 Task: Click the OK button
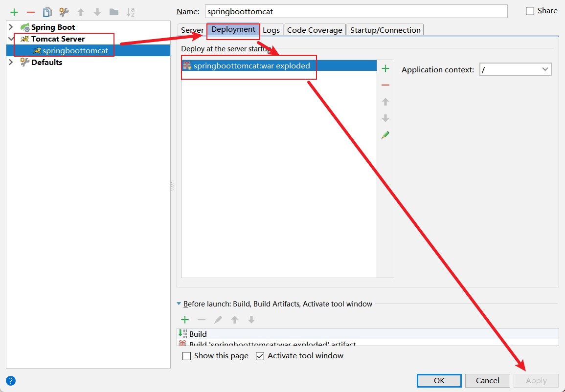click(439, 380)
